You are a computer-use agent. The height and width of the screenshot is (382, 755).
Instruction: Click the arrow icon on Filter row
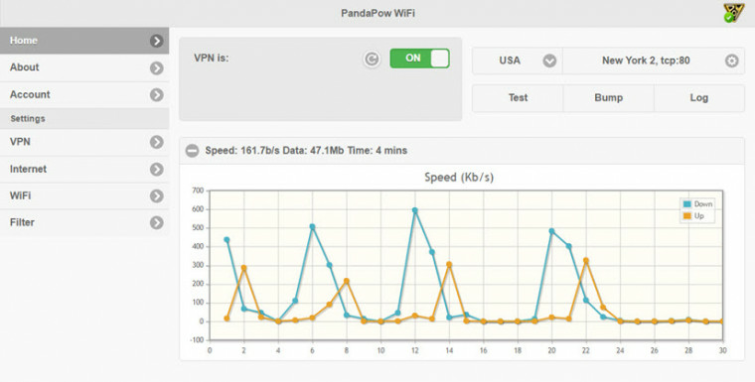(x=156, y=223)
